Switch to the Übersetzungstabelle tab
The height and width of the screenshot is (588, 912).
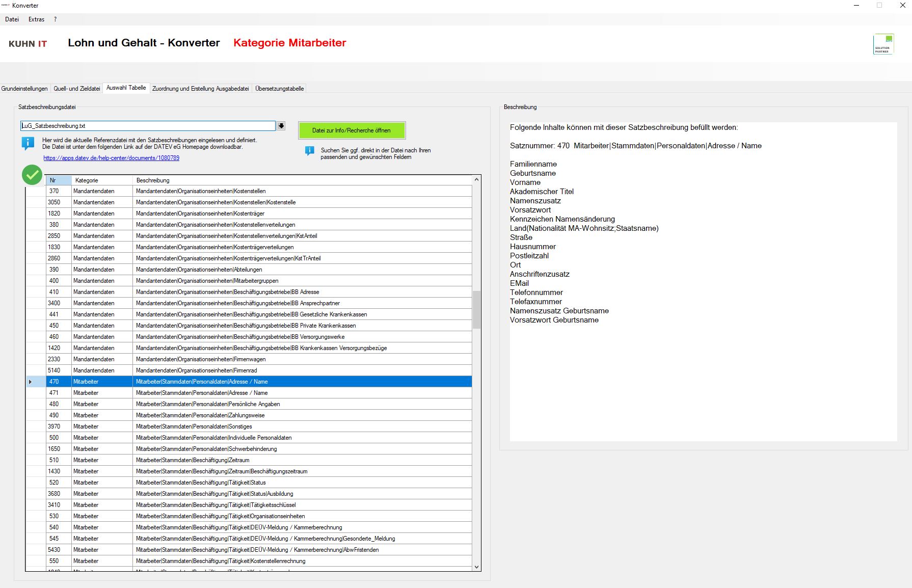coord(279,88)
